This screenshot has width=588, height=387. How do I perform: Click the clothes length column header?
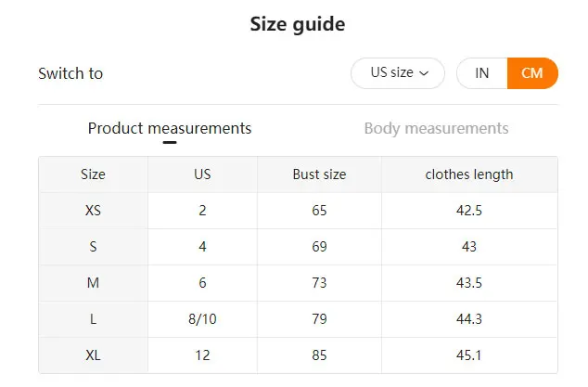469,174
